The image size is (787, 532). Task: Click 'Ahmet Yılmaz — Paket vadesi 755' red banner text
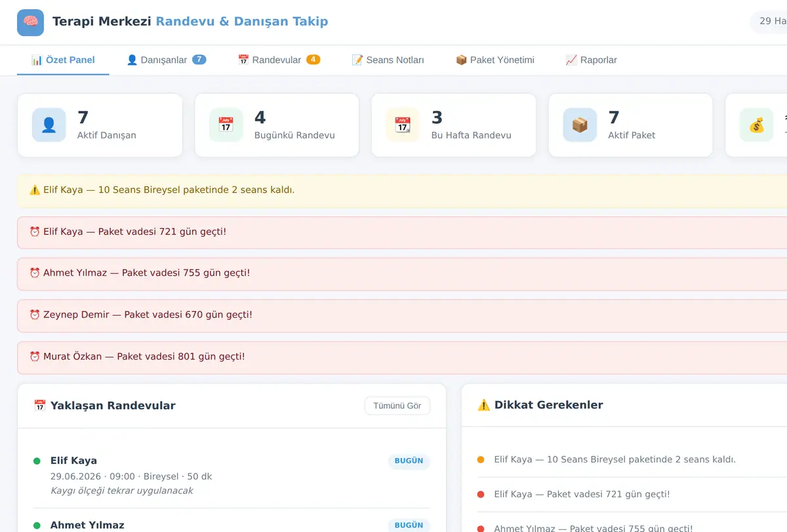pyautogui.click(x=146, y=274)
